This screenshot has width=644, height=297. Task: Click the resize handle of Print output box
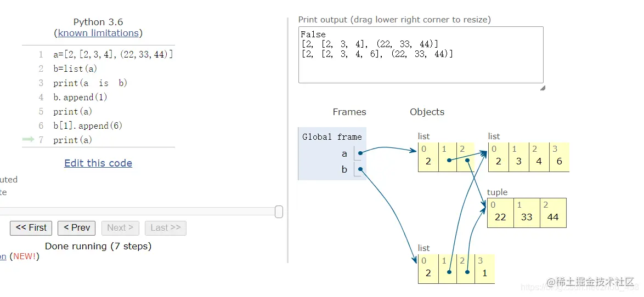coord(542,88)
